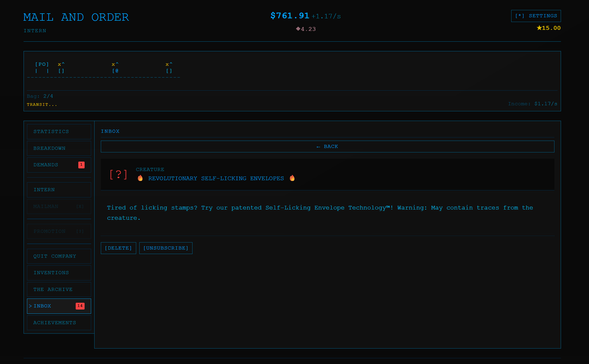Select the Inbox sidebar entry

59,306
